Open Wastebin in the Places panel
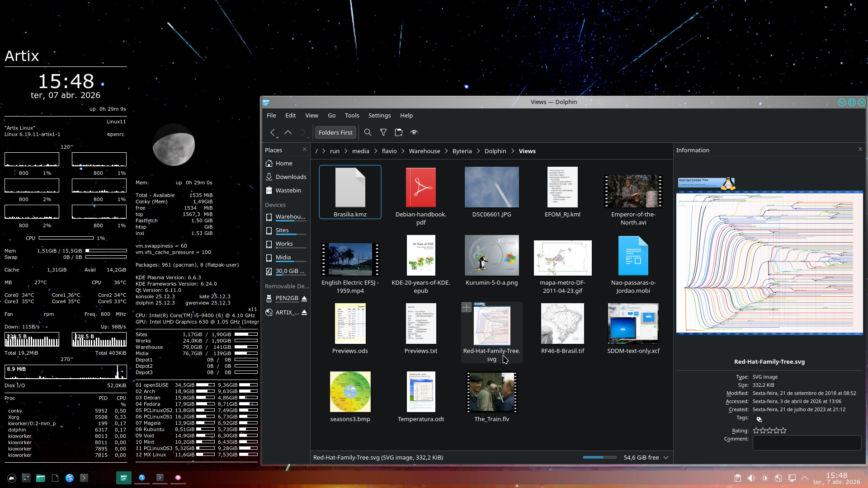Image resolution: width=868 pixels, height=488 pixels. click(x=286, y=190)
